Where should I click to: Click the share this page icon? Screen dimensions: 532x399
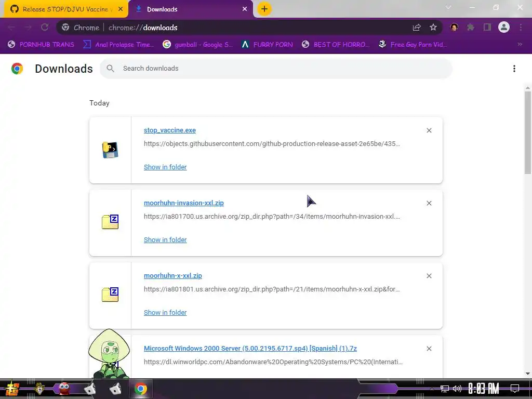pos(417,28)
